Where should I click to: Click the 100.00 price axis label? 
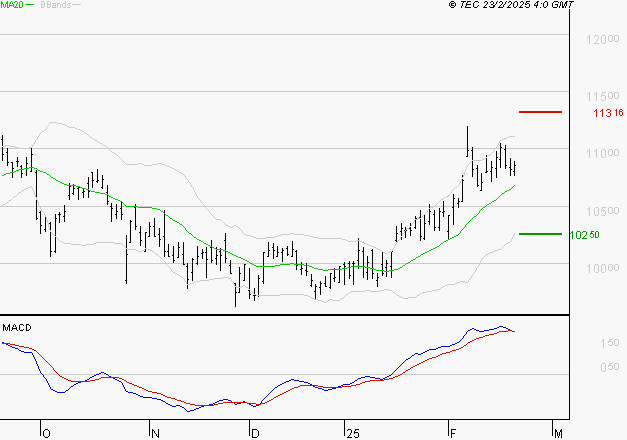(603, 268)
